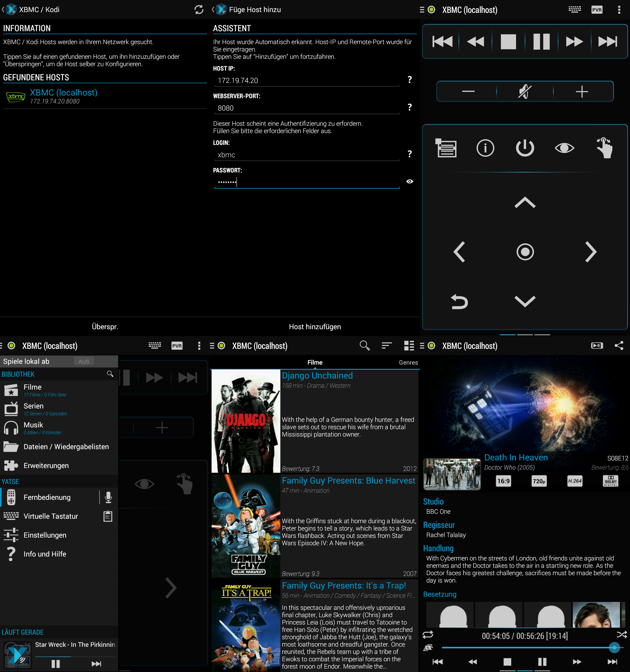Skip next in Läuft Gerade panel
Image resolution: width=630 pixels, height=672 pixels.
click(96, 664)
